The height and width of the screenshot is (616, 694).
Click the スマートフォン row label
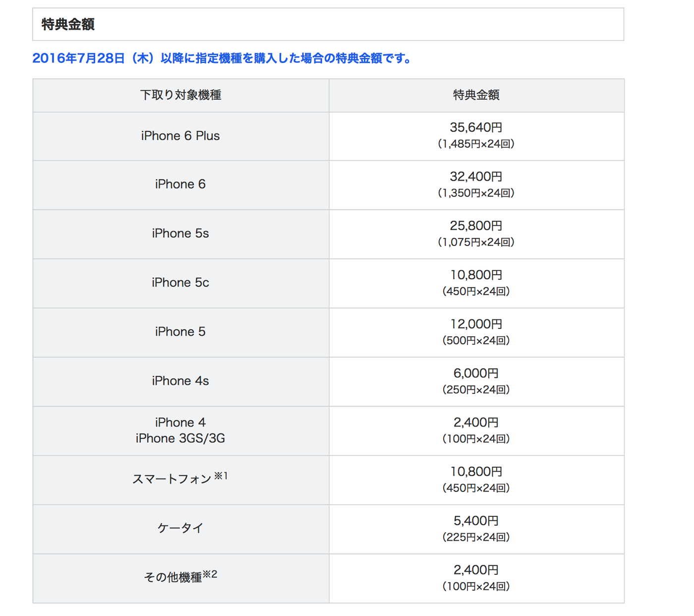pos(172,479)
